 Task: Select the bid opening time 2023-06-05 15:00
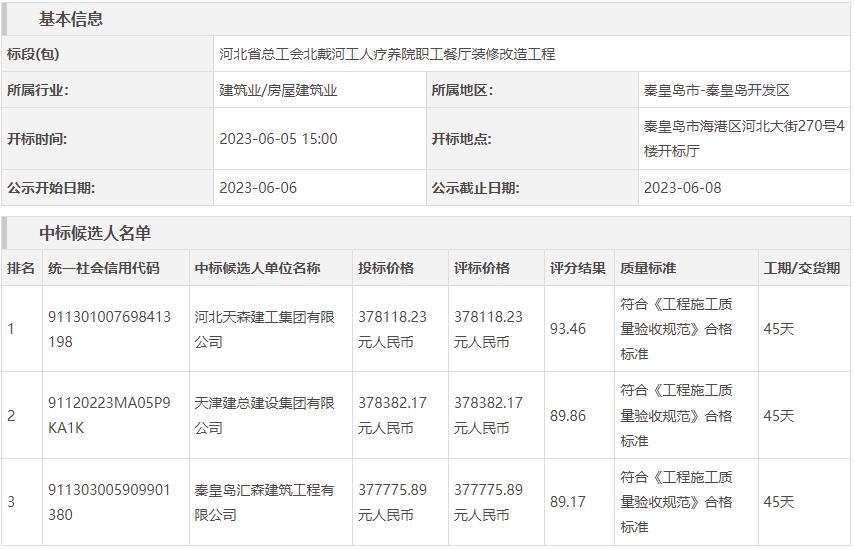(x=278, y=139)
